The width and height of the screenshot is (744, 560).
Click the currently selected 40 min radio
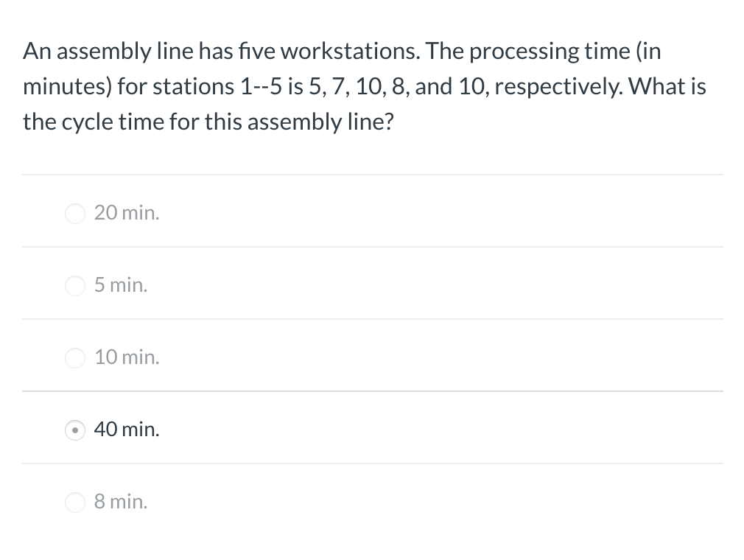pos(75,430)
